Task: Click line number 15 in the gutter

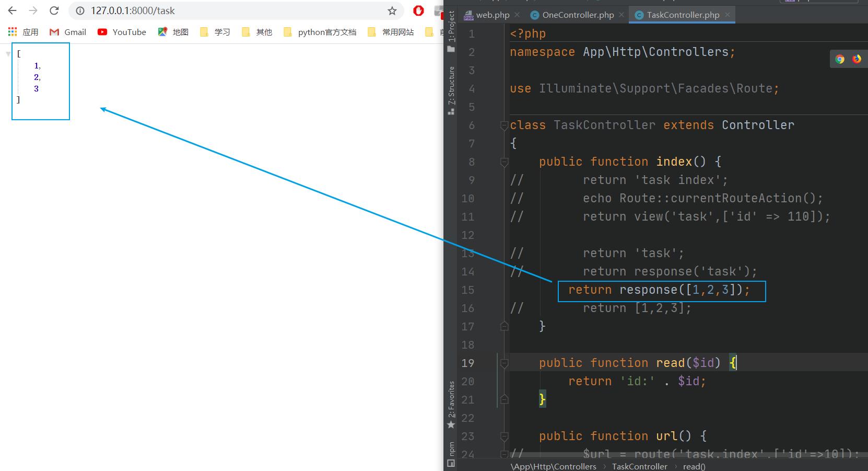Action: click(468, 290)
